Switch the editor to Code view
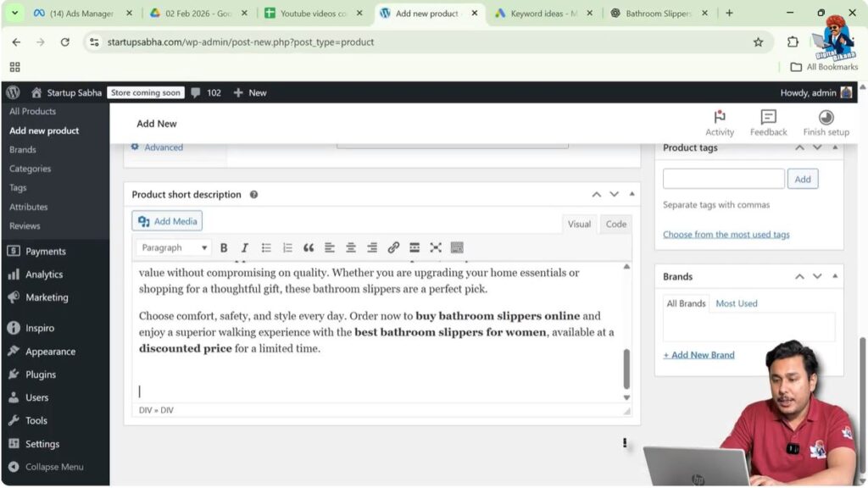Viewport: 868px width, 488px height. click(x=615, y=224)
